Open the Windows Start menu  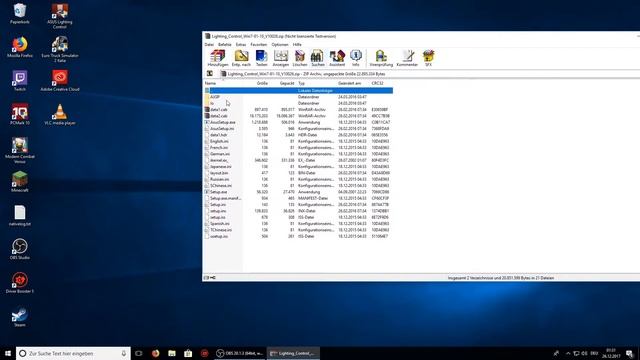8,353
